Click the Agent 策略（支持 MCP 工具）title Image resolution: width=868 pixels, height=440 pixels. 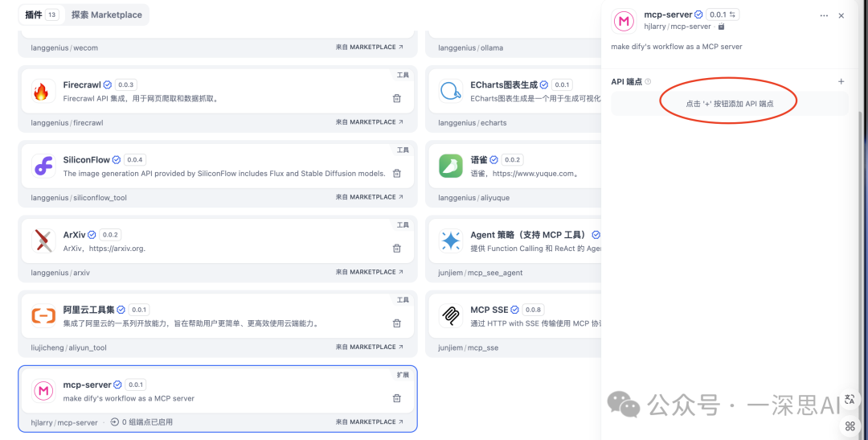pyautogui.click(x=529, y=235)
